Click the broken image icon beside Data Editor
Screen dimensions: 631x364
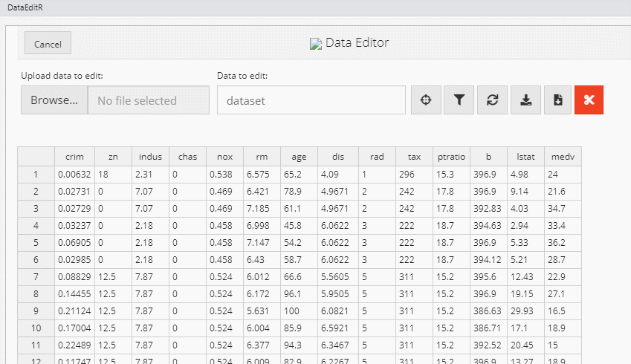click(315, 44)
